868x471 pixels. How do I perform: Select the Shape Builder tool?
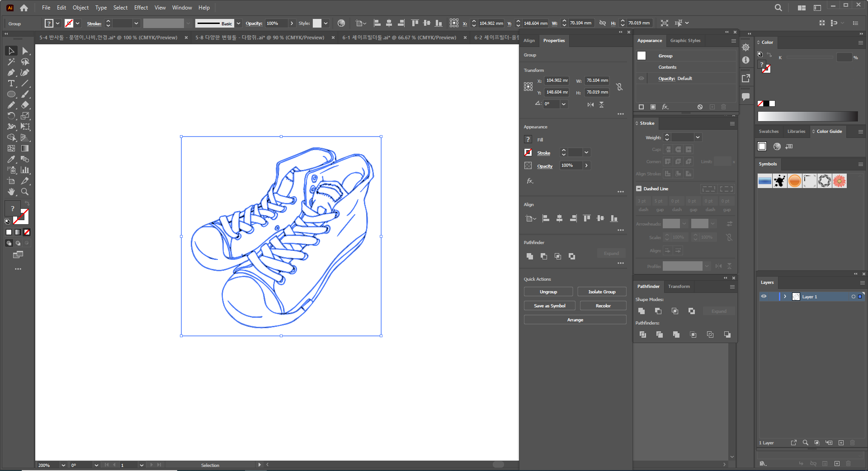click(11, 137)
